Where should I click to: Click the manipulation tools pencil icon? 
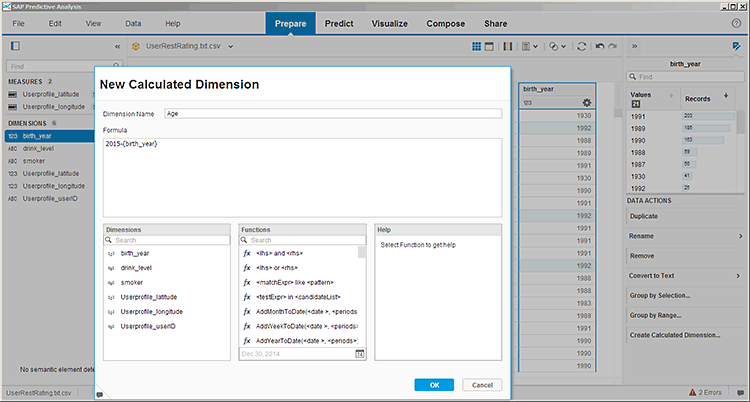pos(736,46)
